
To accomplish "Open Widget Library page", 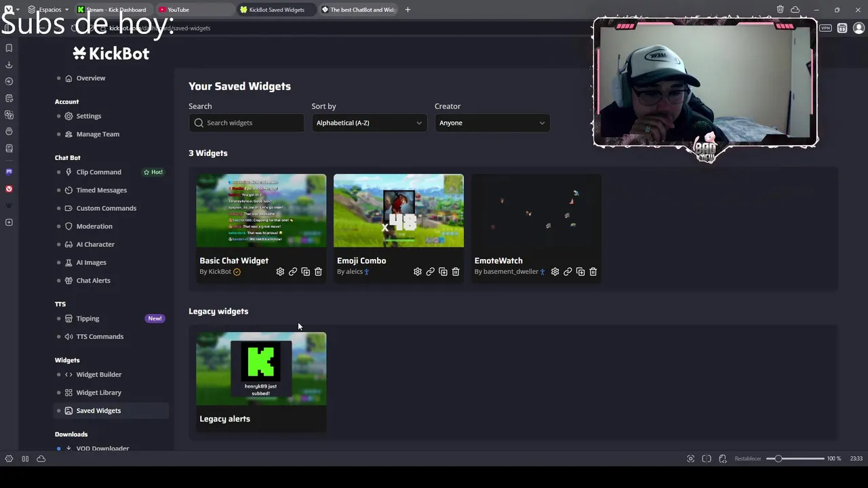I will click(x=99, y=392).
